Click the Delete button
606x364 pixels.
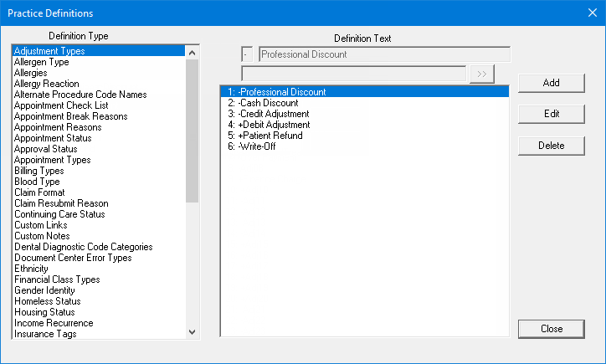(x=551, y=145)
